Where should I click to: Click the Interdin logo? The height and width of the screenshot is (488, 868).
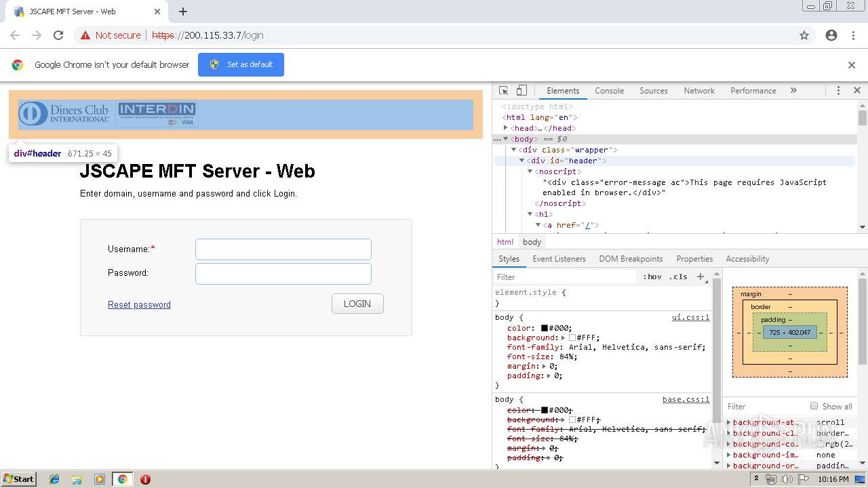(x=157, y=114)
